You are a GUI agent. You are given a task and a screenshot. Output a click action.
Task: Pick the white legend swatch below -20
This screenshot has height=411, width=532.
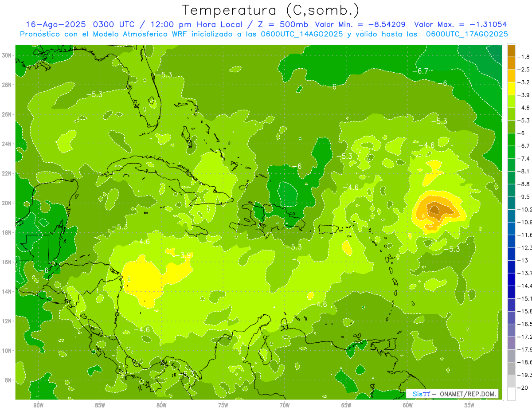[x=512, y=394]
